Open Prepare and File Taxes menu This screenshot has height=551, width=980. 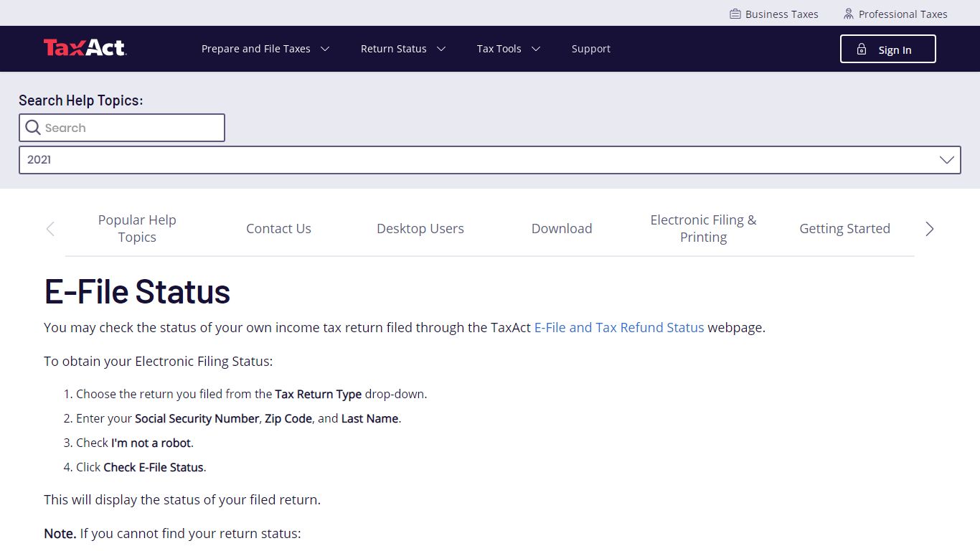click(x=256, y=49)
